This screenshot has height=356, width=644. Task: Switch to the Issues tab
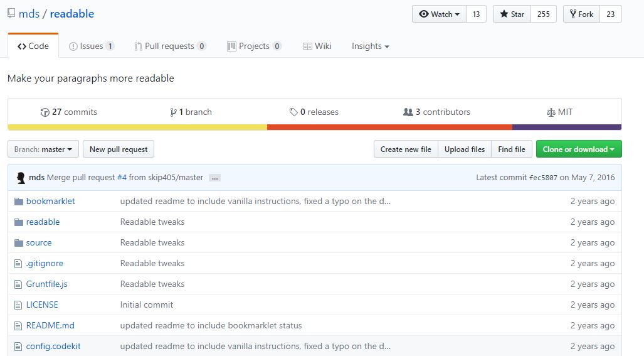(x=91, y=46)
